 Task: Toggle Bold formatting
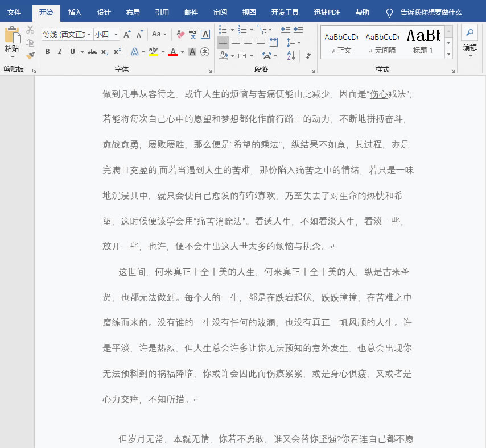[47, 52]
